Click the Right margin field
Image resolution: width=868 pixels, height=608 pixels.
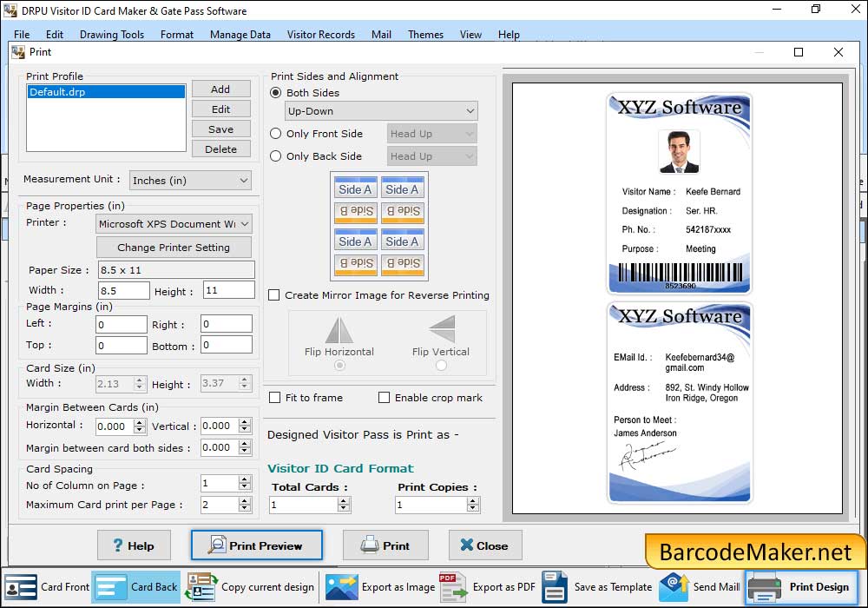pyautogui.click(x=227, y=324)
